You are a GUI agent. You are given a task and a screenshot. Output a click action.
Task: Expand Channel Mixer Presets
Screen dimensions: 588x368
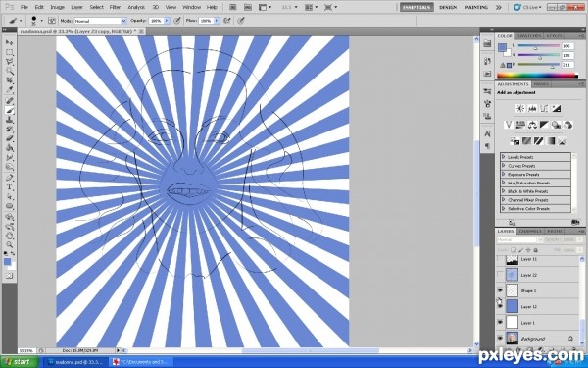[x=504, y=200]
